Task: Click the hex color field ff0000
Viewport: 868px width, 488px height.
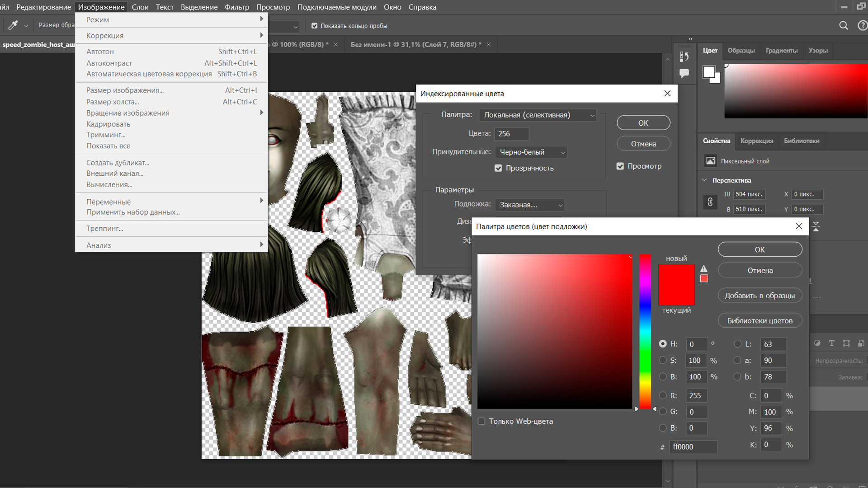Action: coord(693,447)
